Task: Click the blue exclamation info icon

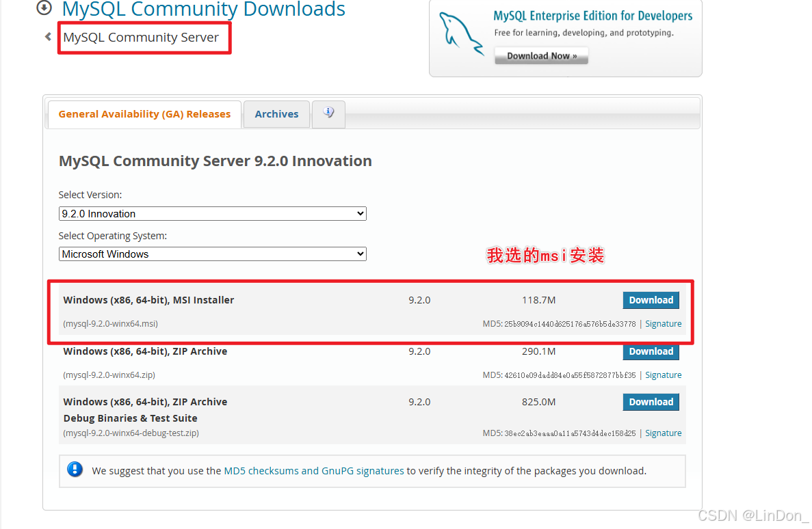Action: [75, 470]
